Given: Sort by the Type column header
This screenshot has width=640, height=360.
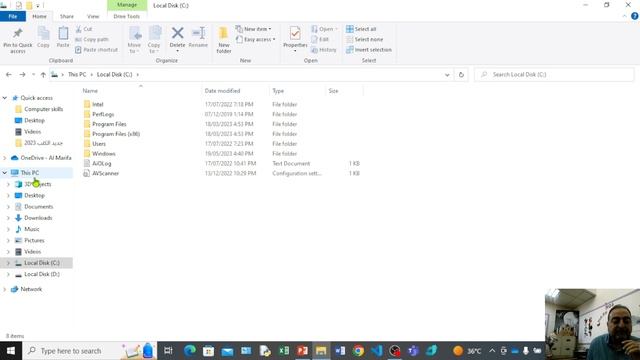Looking at the screenshot, I should click(x=278, y=91).
